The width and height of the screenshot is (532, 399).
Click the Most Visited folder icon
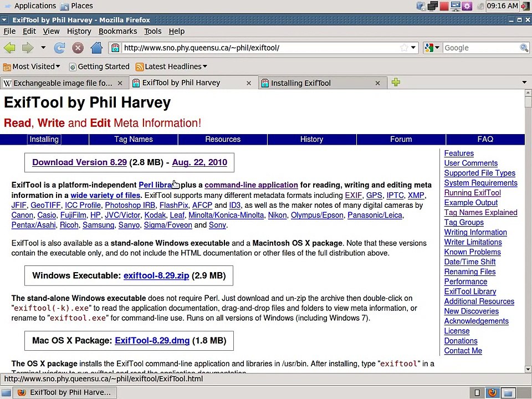point(7,67)
